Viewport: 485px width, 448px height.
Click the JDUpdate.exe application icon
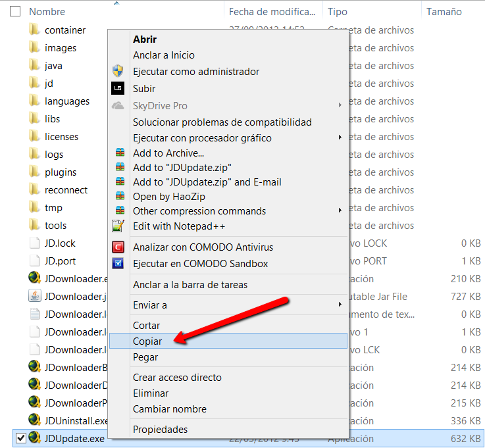[x=34, y=437]
